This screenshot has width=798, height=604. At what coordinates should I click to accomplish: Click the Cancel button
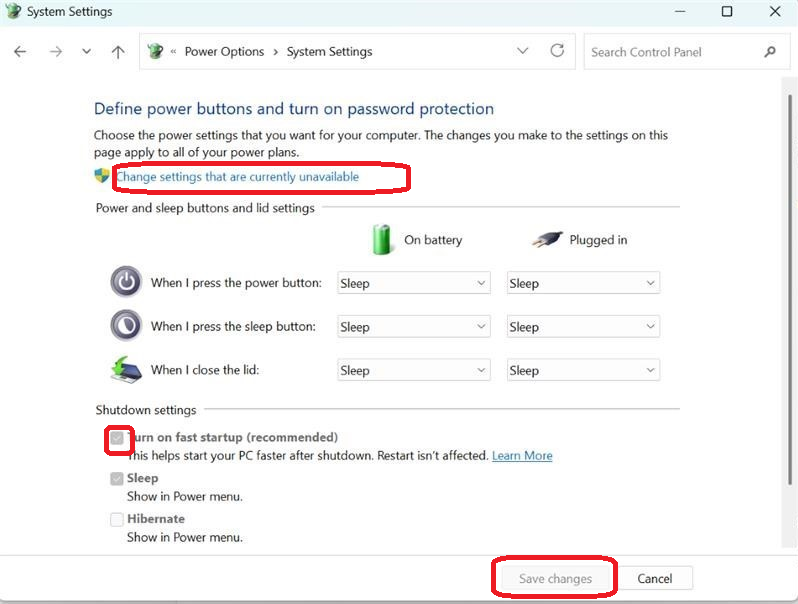pos(655,579)
